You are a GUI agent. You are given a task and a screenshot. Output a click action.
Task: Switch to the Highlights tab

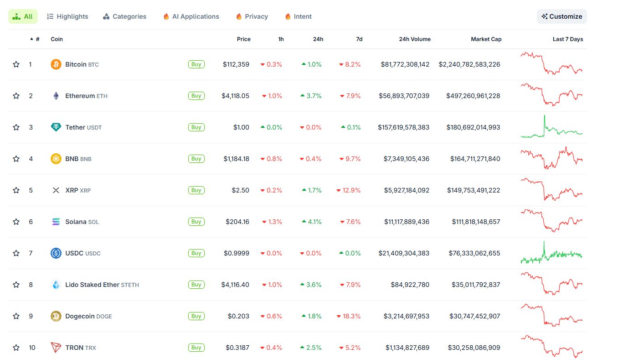click(67, 16)
